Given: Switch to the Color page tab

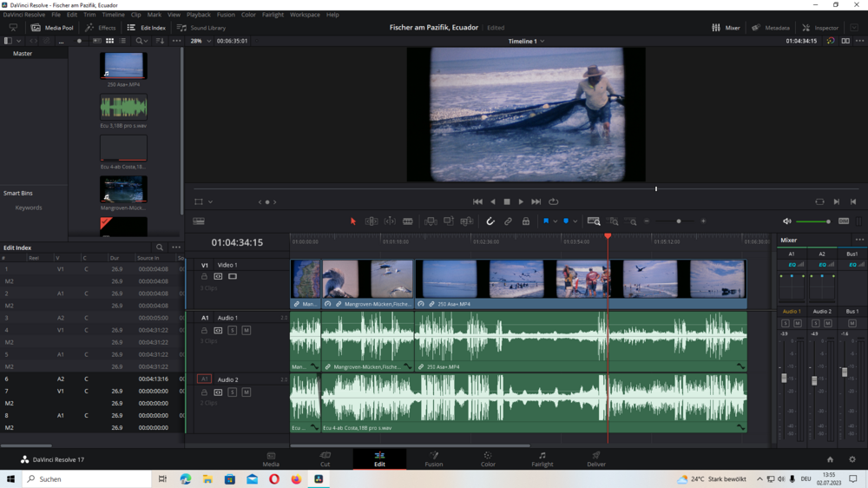Looking at the screenshot, I should point(488,459).
